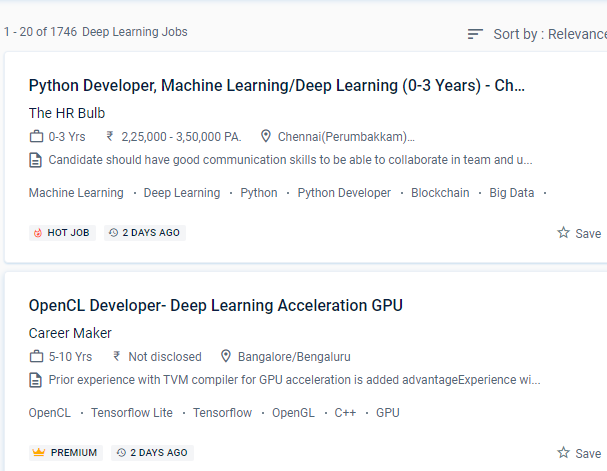Click rupee icon next to 2,25,000 salary
The width and height of the screenshot is (607, 471).
(110, 137)
